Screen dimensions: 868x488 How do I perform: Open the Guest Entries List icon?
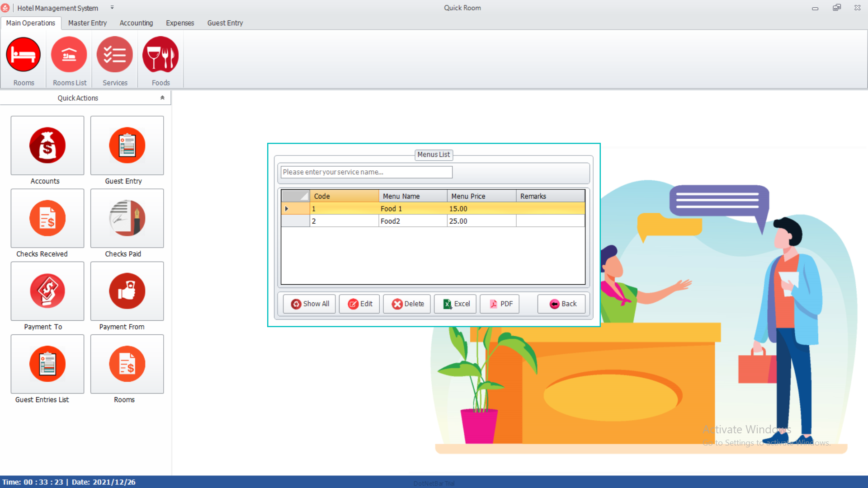47,364
